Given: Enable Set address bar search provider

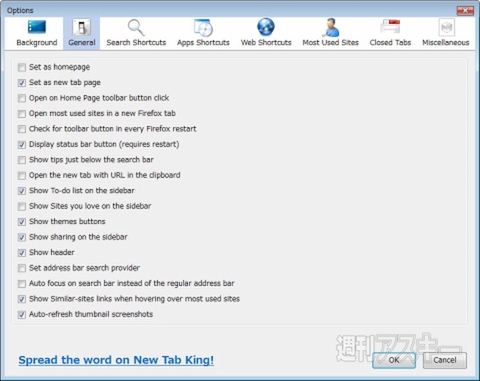Looking at the screenshot, I should 22,268.
